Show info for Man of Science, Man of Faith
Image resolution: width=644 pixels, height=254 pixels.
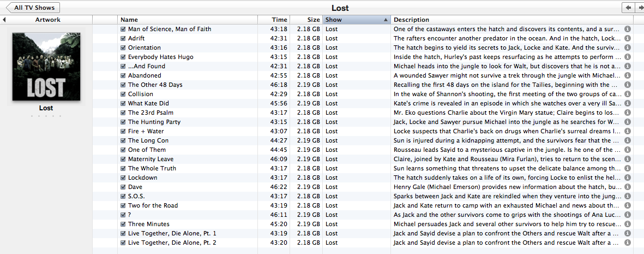[627, 29]
